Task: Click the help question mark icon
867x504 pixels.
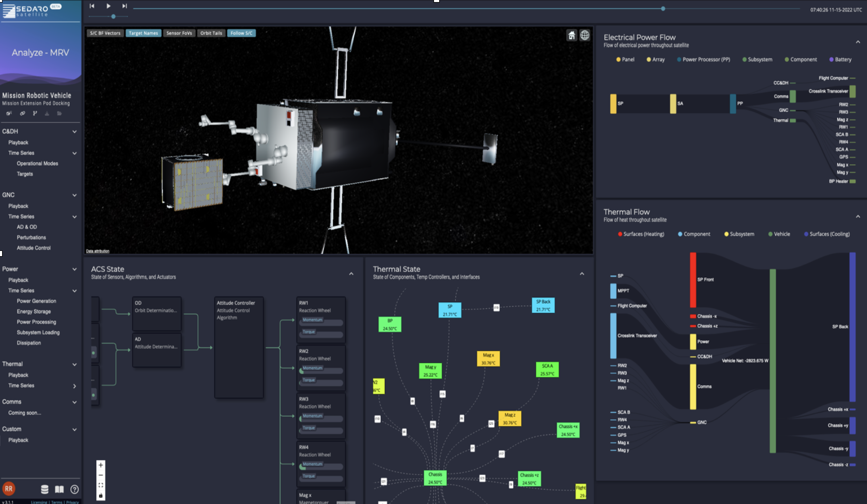Action: click(74, 489)
